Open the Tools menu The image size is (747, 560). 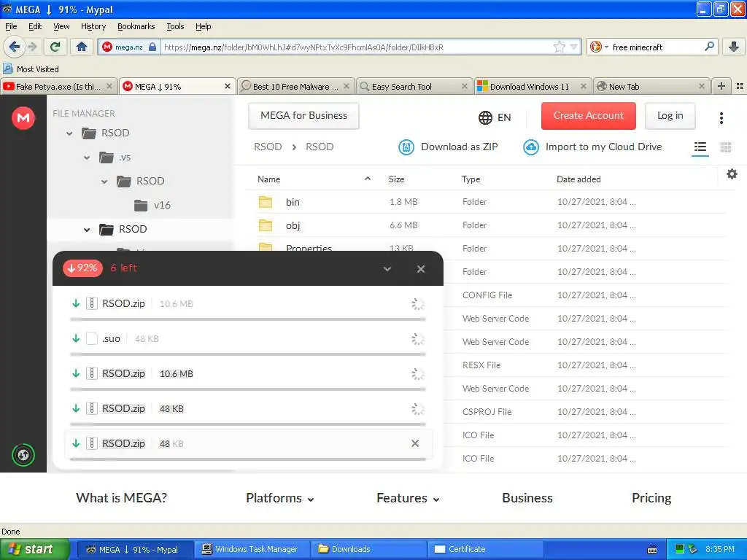click(x=175, y=26)
